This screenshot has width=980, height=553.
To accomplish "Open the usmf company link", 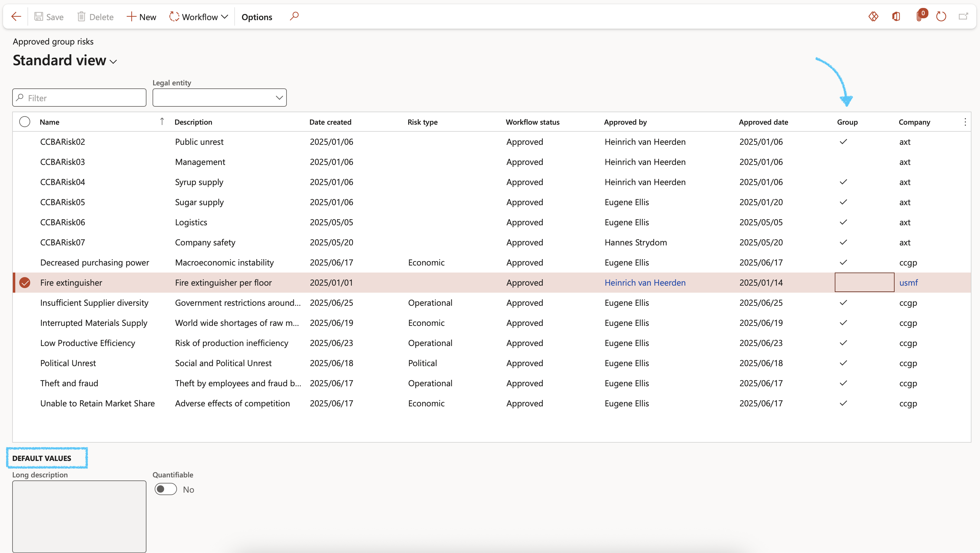I will pyautogui.click(x=909, y=282).
